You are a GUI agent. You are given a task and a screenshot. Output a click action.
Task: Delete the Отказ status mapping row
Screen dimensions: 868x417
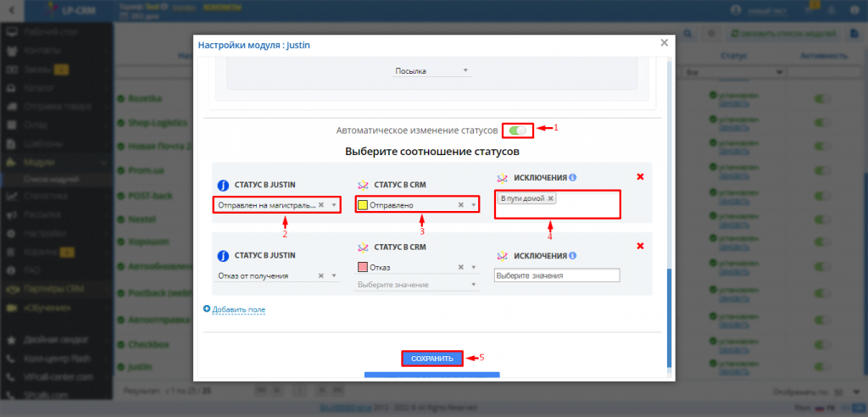(641, 246)
